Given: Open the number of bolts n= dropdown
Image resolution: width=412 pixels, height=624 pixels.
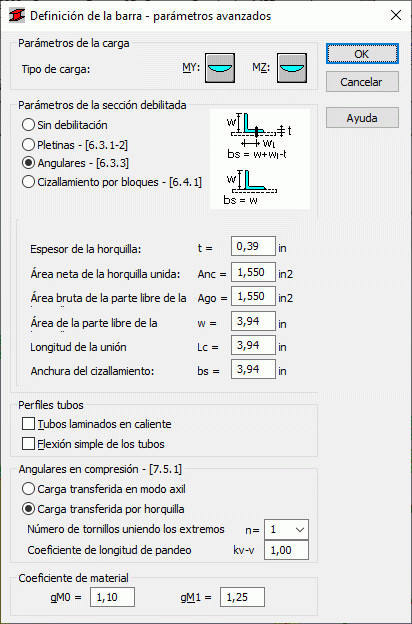Looking at the screenshot, I should [x=286, y=530].
